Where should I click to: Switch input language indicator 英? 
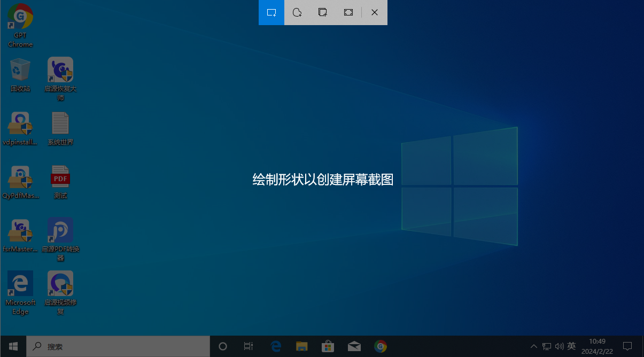571,346
